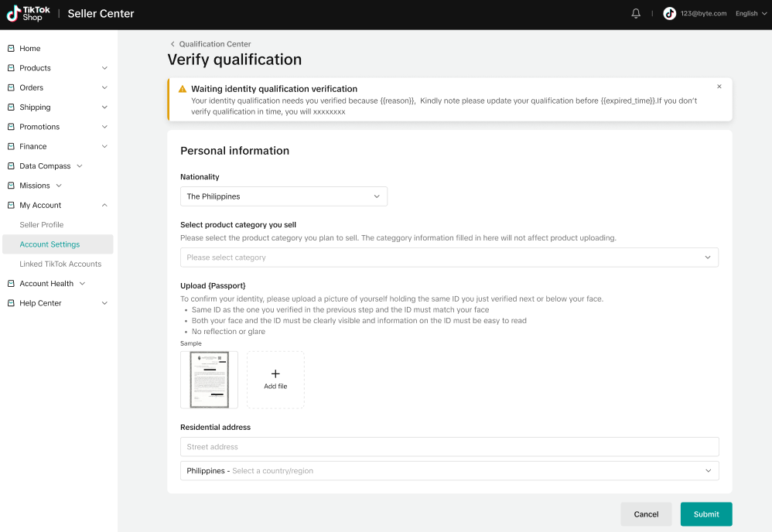Click the Cancel button
Screen dimensions: 772x532
pyautogui.click(x=646, y=514)
